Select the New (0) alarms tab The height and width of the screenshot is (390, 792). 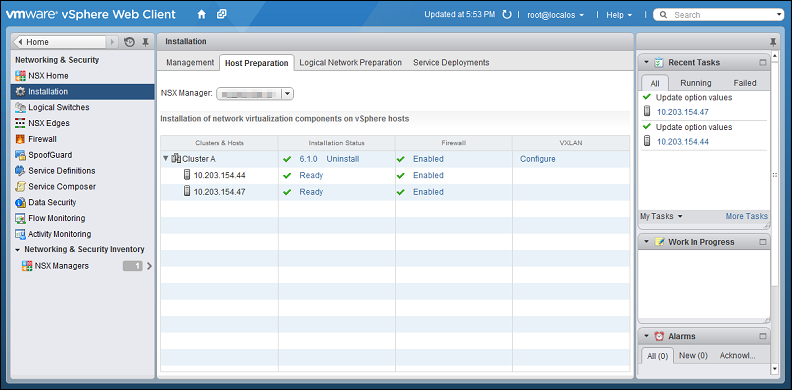point(693,356)
